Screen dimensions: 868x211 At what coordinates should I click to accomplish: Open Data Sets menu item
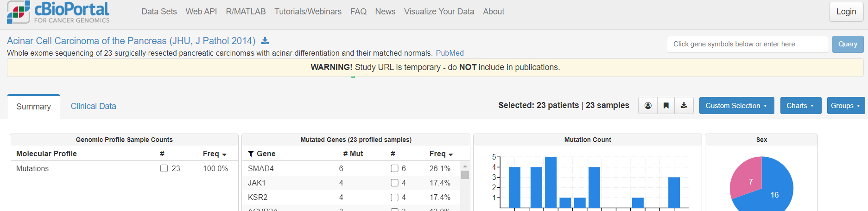pos(159,12)
